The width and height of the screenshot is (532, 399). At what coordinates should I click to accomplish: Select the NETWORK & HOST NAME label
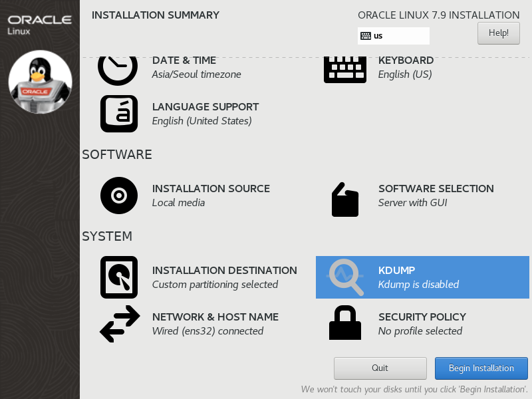215,317
